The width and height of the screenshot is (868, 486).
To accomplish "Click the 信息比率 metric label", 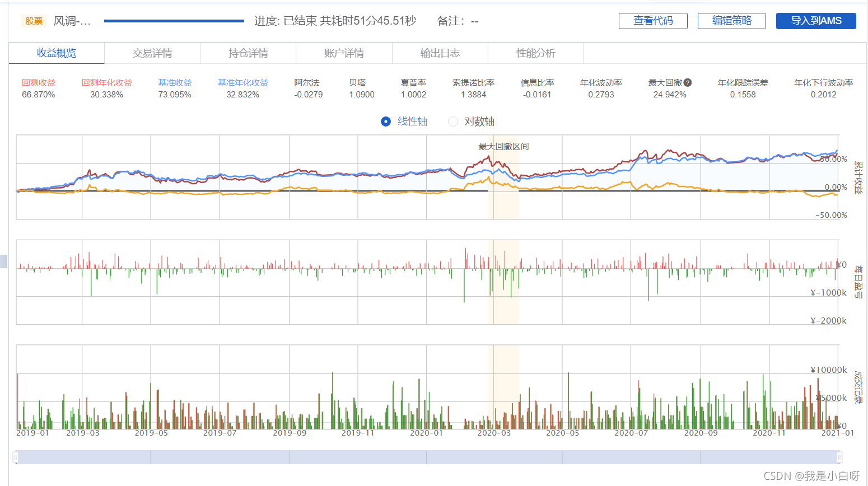I will pos(537,82).
